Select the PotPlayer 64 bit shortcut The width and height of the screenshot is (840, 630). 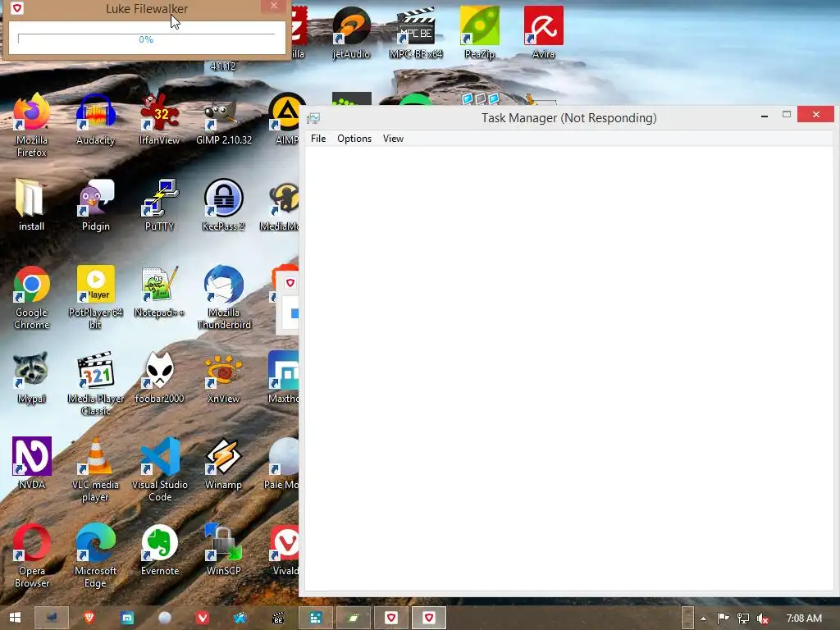95,298
